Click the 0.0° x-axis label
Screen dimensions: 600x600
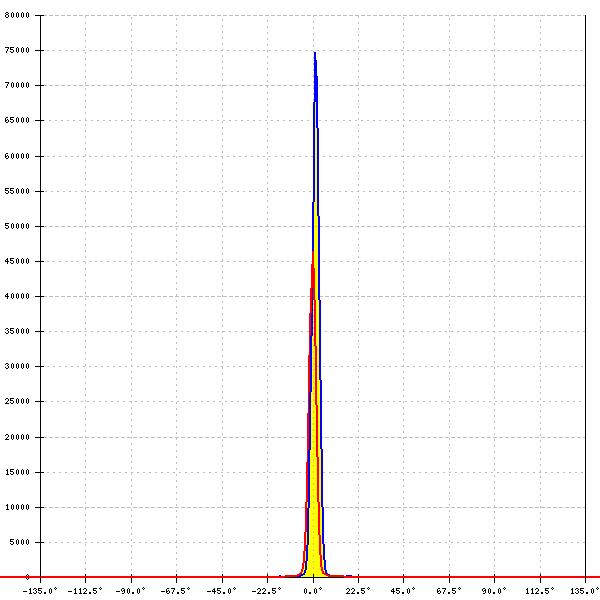[313, 590]
